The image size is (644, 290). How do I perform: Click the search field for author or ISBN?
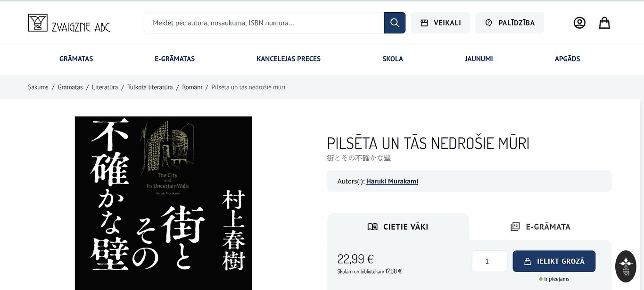[264, 23]
